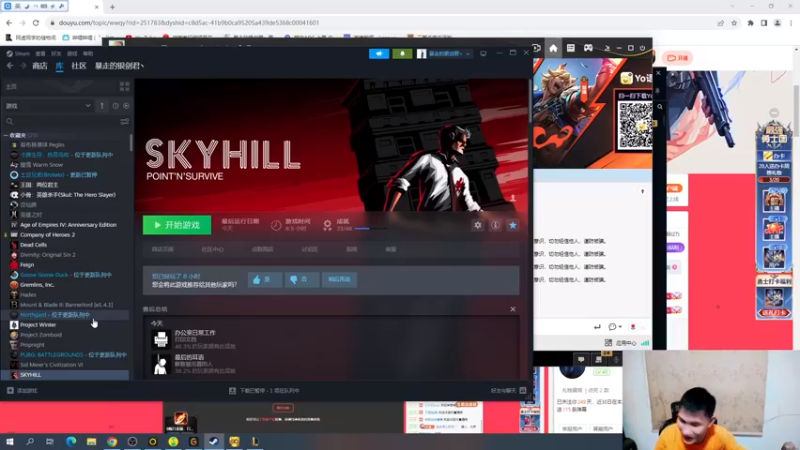Image resolution: width=800 pixels, height=450 pixels.
Task: Add a game at Steam bottom left
Action: click(x=22, y=391)
